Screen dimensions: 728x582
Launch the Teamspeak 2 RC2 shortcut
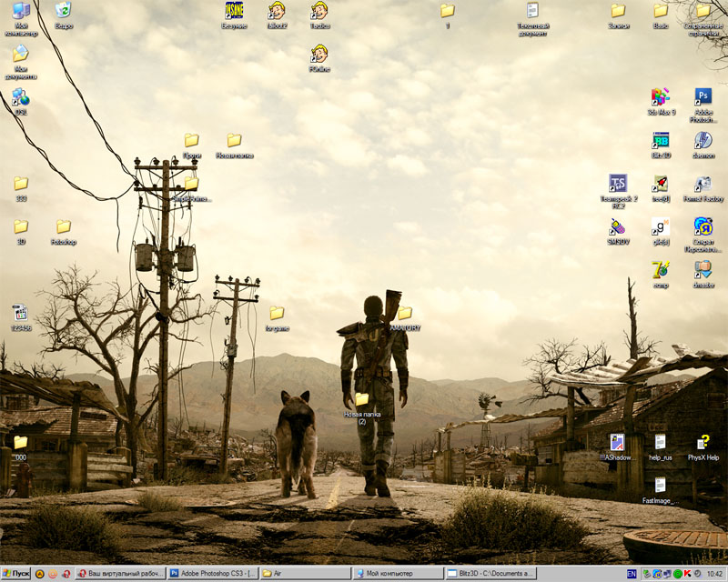(618, 184)
